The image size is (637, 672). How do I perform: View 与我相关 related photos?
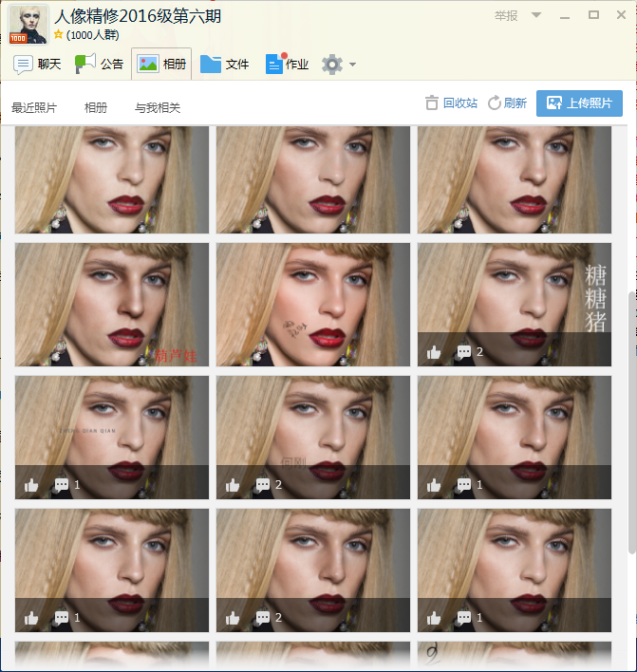point(158,107)
